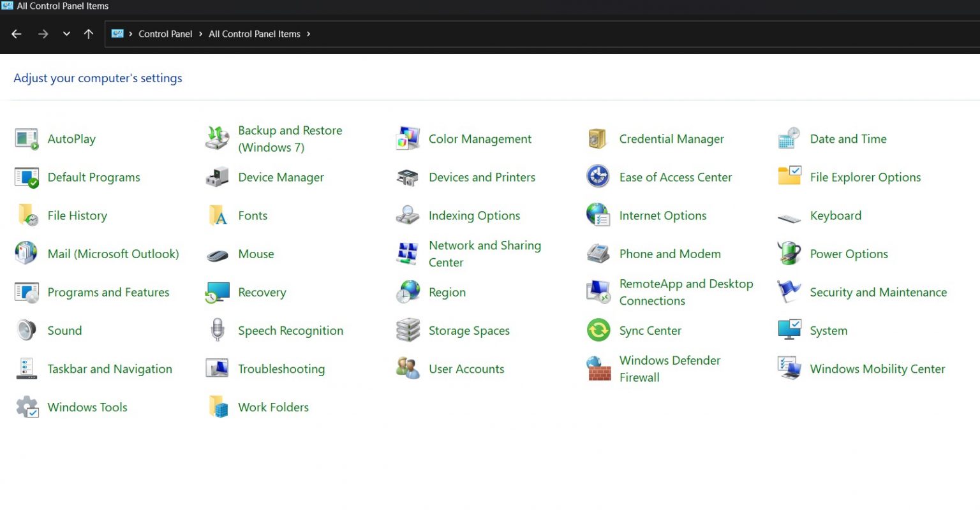The height and width of the screenshot is (510, 980).
Task: Open the Device Manager icon
Action: point(217,177)
